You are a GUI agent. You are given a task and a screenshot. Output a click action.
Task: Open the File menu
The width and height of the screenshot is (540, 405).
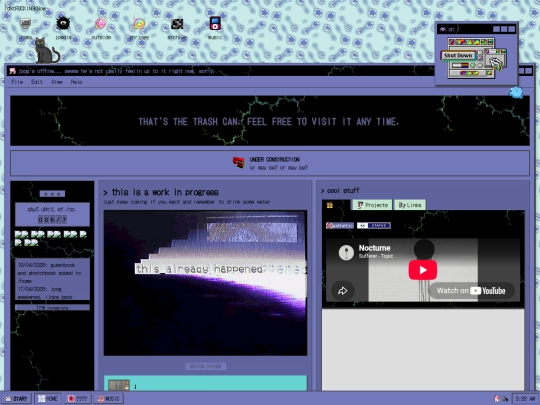[17, 82]
